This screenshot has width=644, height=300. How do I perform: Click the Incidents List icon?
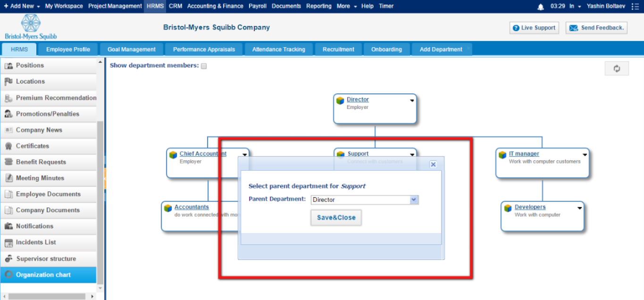(x=8, y=242)
